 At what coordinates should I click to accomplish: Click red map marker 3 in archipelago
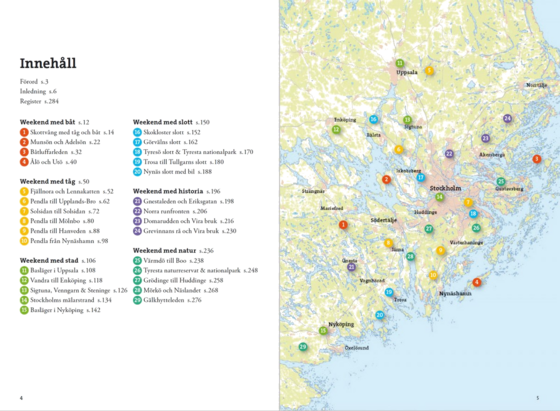(536, 159)
